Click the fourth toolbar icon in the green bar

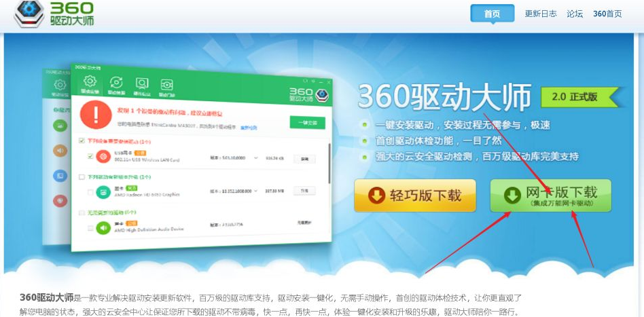(167, 83)
